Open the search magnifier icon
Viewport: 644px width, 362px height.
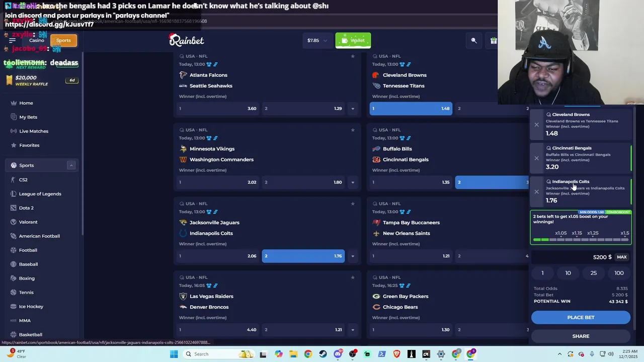(473, 41)
